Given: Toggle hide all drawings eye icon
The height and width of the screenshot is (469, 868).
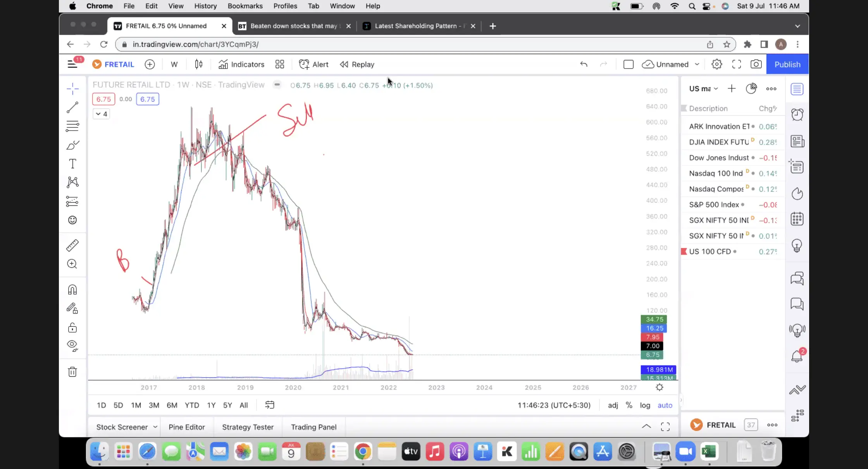Looking at the screenshot, I should pyautogui.click(x=72, y=345).
